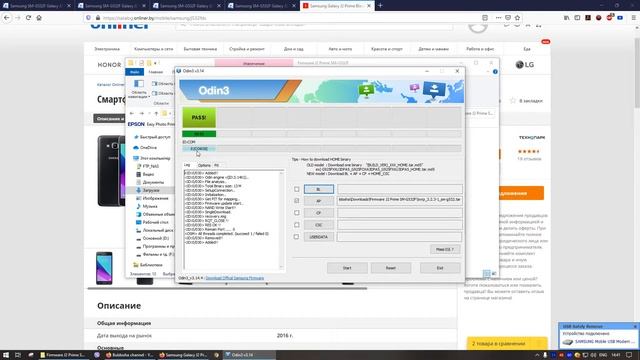Click the bookmark star in address bar
The height and width of the screenshot is (360, 640).
pyautogui.click(x=518, y=18)
